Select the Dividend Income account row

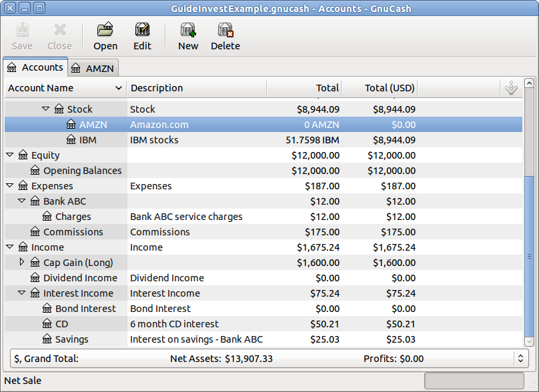coord(80,278)
